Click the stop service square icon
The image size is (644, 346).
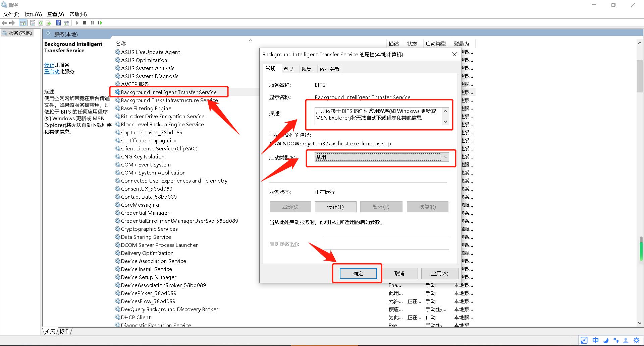(x=85, y=23)
